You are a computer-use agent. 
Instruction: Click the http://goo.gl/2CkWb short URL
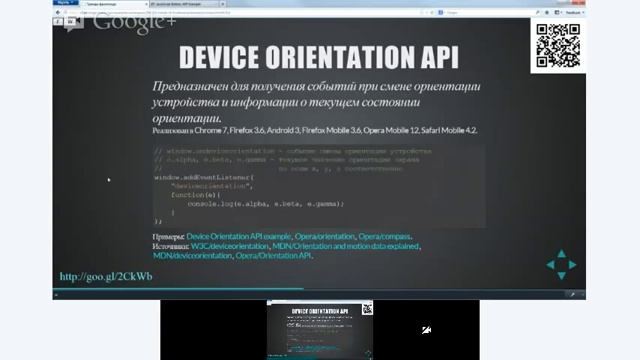point(106,276)
